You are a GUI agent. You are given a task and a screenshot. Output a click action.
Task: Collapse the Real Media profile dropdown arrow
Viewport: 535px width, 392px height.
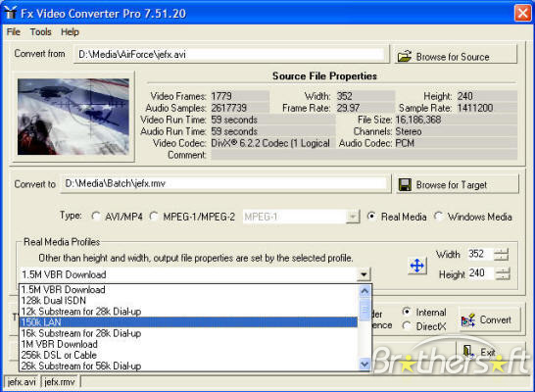[364, 274]
